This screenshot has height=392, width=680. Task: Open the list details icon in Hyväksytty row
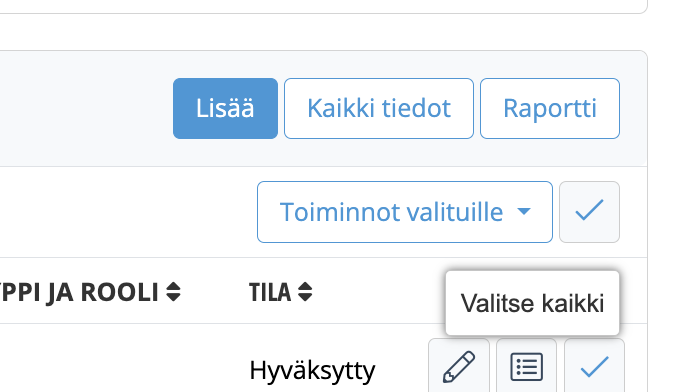tap(526, 367)
